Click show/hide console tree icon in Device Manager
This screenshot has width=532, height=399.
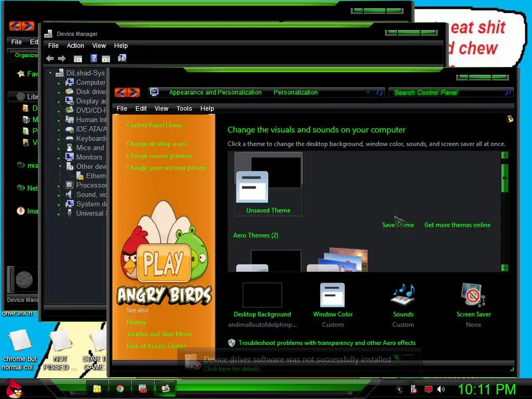click(78, 59)
